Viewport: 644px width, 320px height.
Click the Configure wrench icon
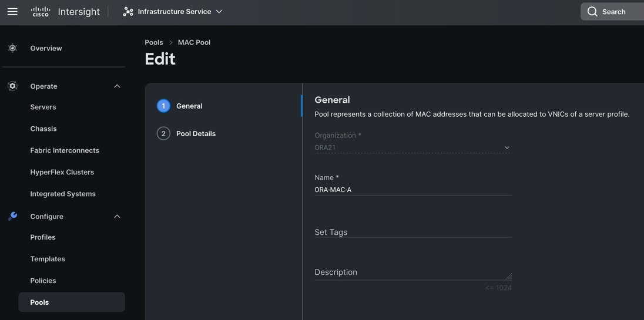pyautogui.click(x=12, y=216)
